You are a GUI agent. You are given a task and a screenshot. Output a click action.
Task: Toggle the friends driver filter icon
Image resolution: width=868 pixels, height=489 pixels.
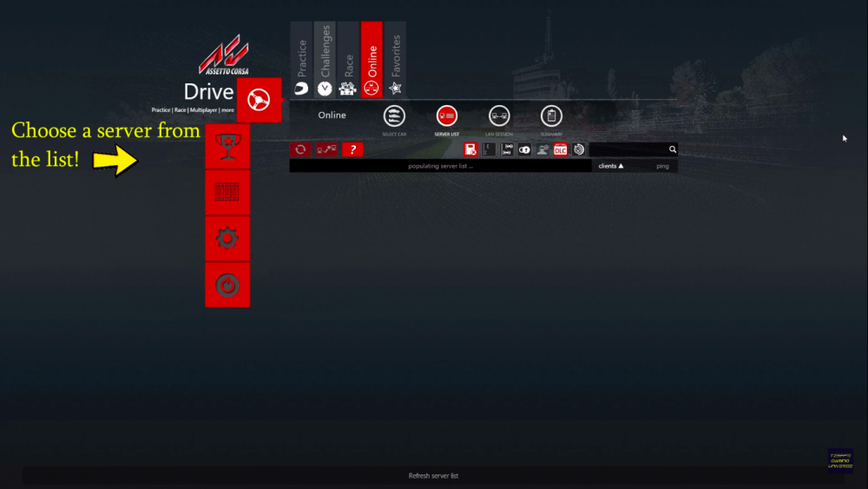click(x=542, y=149)
